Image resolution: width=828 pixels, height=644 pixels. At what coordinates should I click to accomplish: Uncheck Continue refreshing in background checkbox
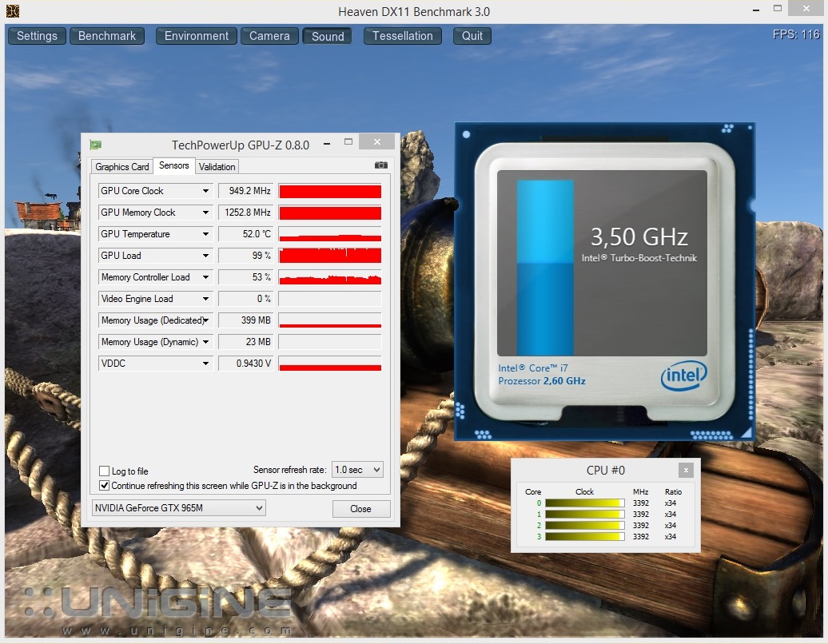click(x=104, y=485)
